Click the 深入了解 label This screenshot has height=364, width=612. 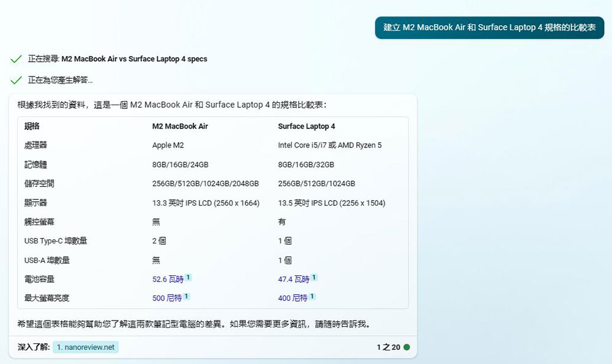[34, 347]
